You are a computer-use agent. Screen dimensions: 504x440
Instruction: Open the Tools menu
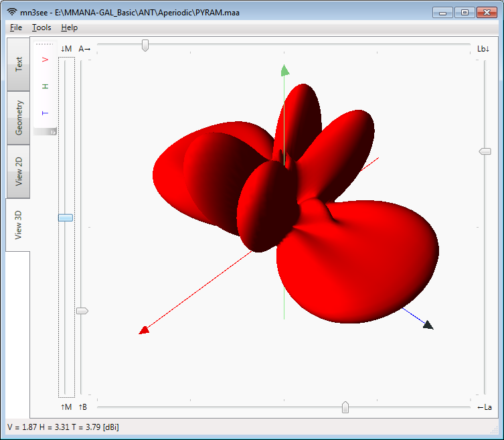pyautogui.click(x=41, y=27)
